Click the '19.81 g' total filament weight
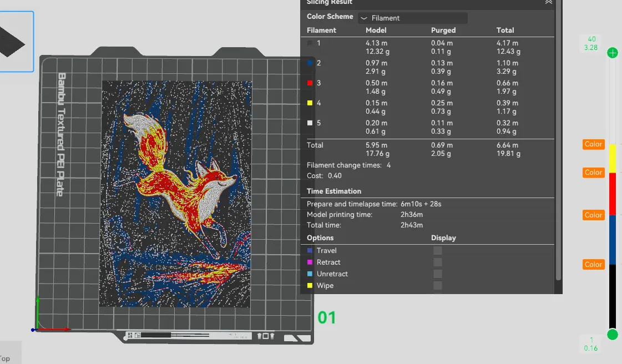 (x=509, y=154)
